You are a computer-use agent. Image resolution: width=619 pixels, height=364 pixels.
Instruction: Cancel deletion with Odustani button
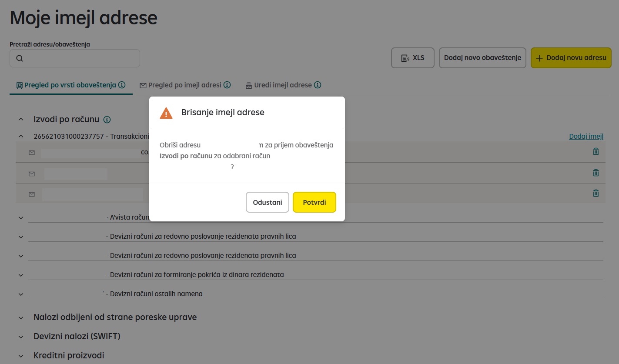pos(268,202)
